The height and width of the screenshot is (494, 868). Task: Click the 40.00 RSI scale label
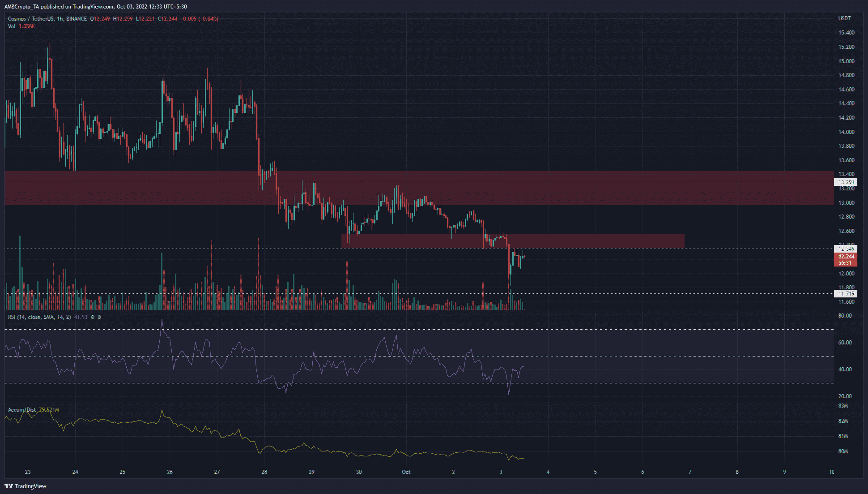point(845,369)
